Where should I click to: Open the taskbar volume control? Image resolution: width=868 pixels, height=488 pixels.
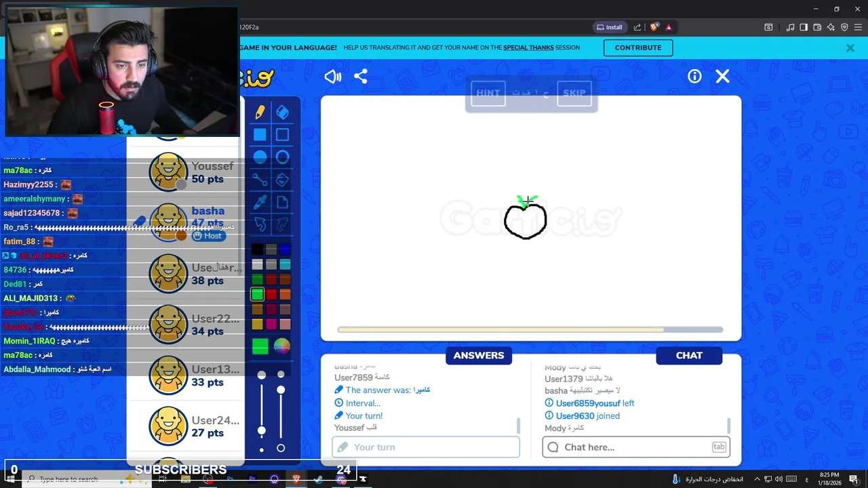[778, 479]
